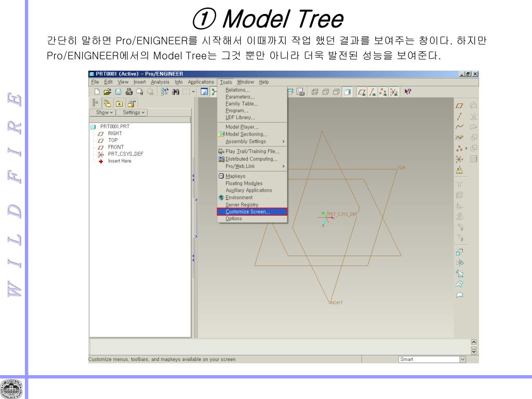Select the Analysis feature tool in side toolbar
This screenshot has width=532, height=399.
[x=459, y=170]
